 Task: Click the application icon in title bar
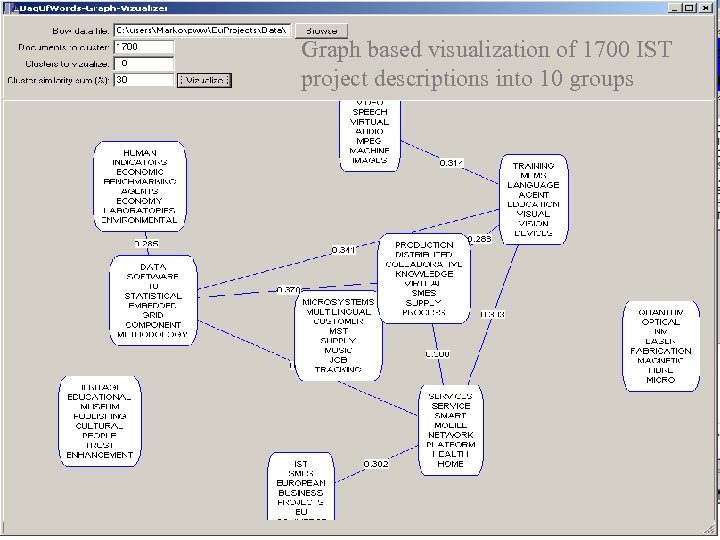[9, 8]
